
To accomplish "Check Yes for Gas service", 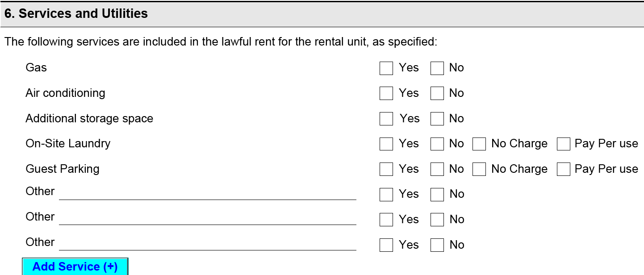I will pyautogui.click(x=386, y=68).
